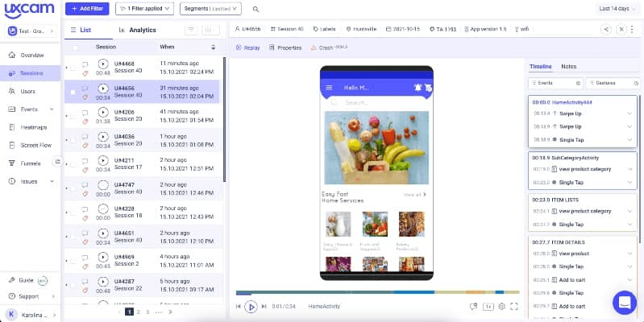Select checkbox for session U#4211
This screenshot has width=644, height=322.
tap(73, 164)
